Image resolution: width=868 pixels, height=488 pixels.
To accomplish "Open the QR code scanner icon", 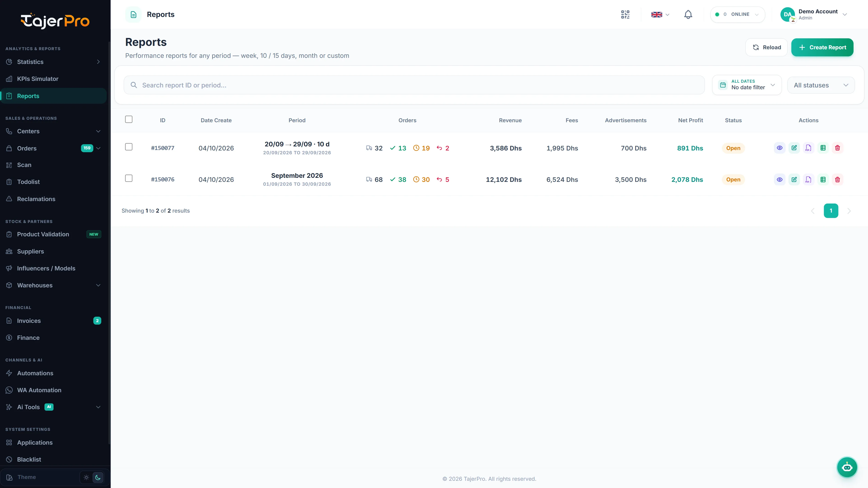I will coord(625,14).
